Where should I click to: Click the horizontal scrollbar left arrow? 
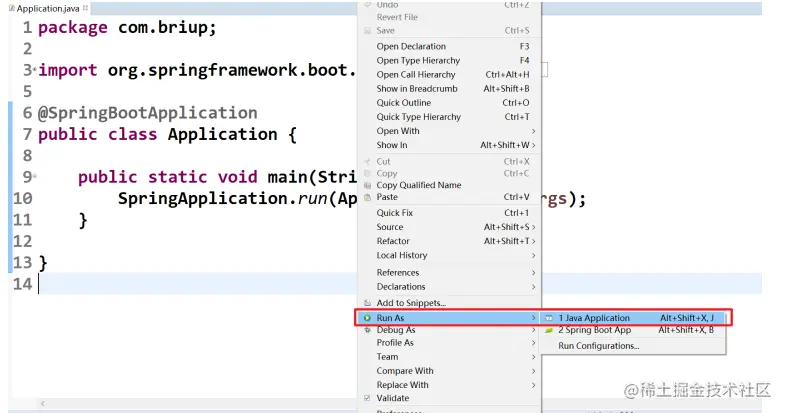click(43, 403)
